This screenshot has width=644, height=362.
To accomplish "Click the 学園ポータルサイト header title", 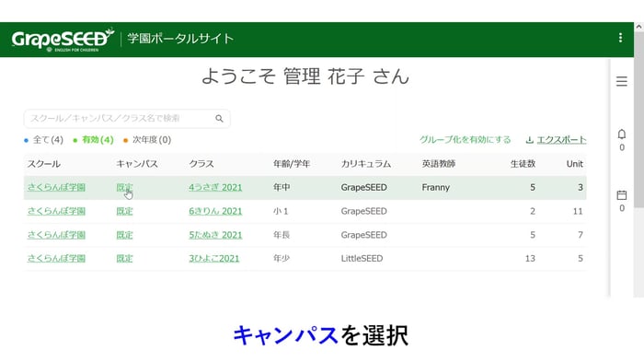I will (x=180, y=39).
